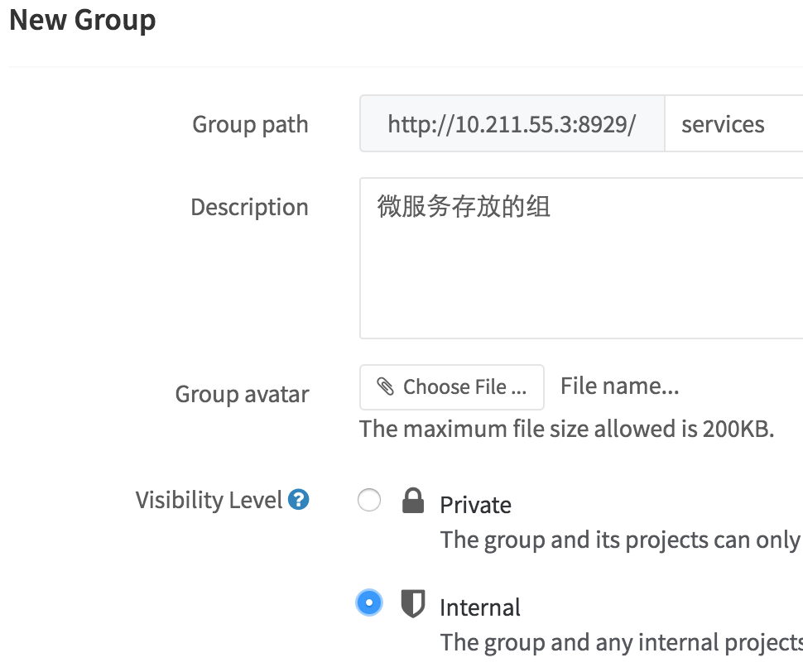
Task: Select the Internal visibility radio button
Action: (369, 602)
